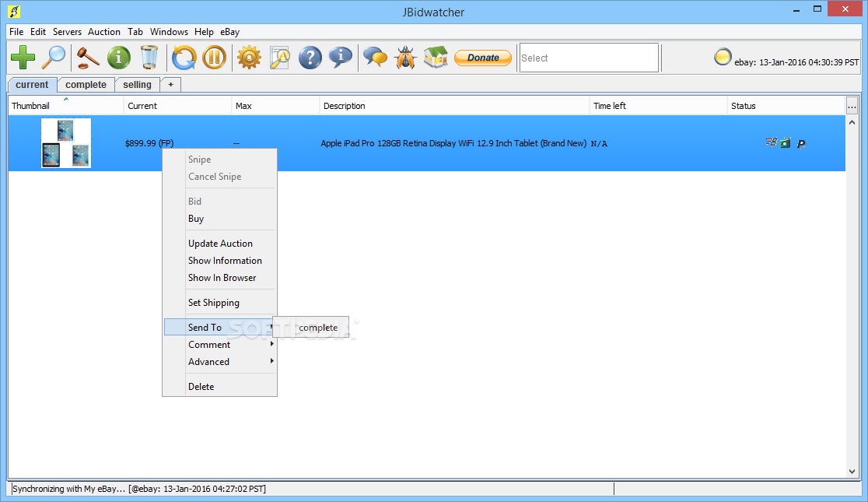868x502 pixels.
Task: Click the page magnifier Show Log icon
Action: (x=280, y=58)
